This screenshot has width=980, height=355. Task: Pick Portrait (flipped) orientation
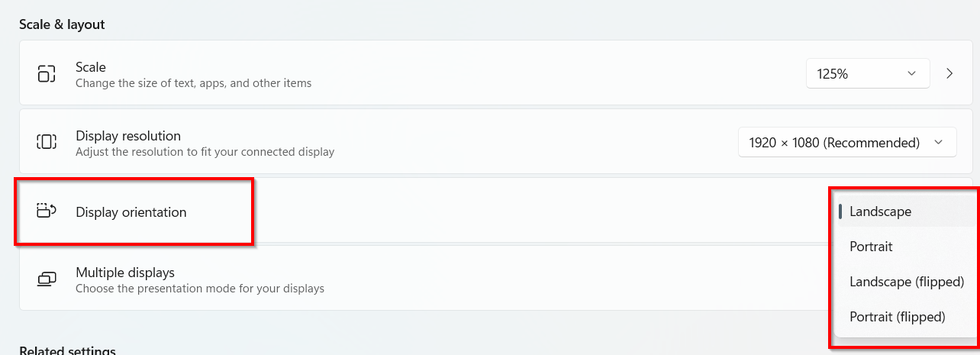tap(897, 317)
